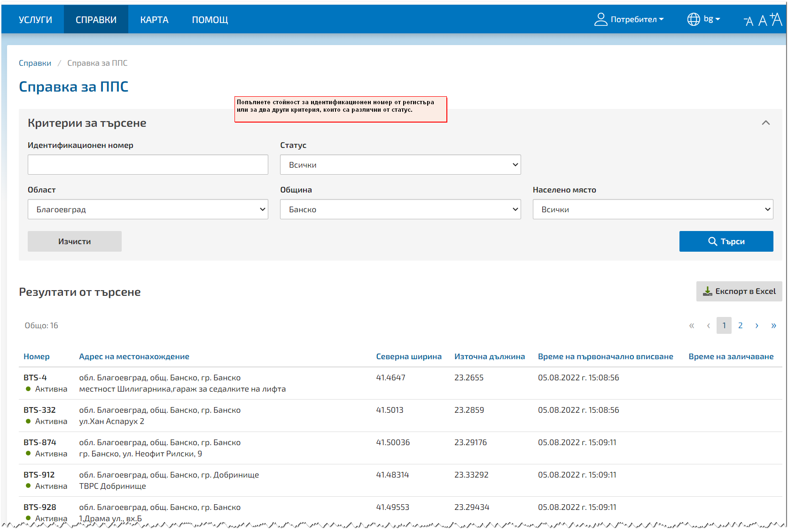Image resolution: width=788 pixels, height=532 pixels.
Task: Sort by Време на заличаване column
Action: 731,356
